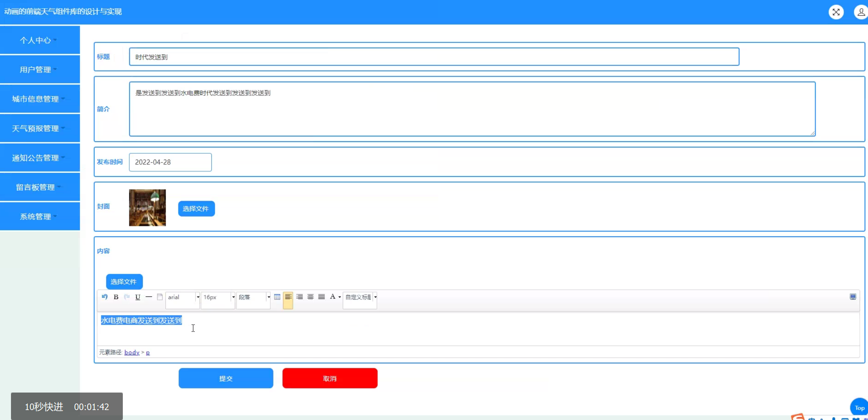Viewport: 868px width, 420px height.
Task: Click the blue 提交 submit button
Action: tap(226, 378)
